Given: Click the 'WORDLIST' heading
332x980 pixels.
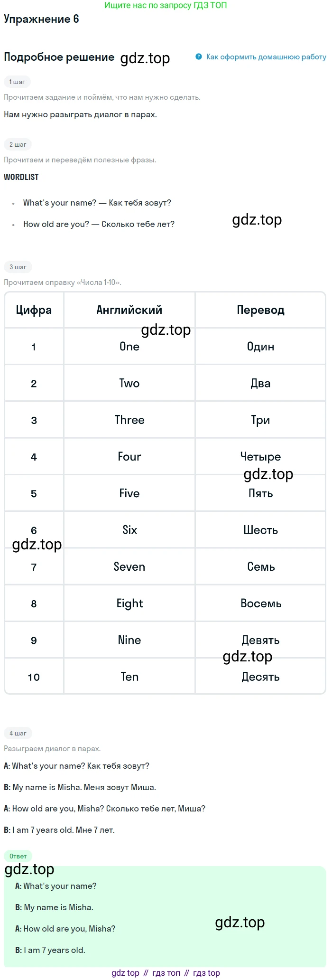Looking at the screenshot, I should tap(21, 177).
